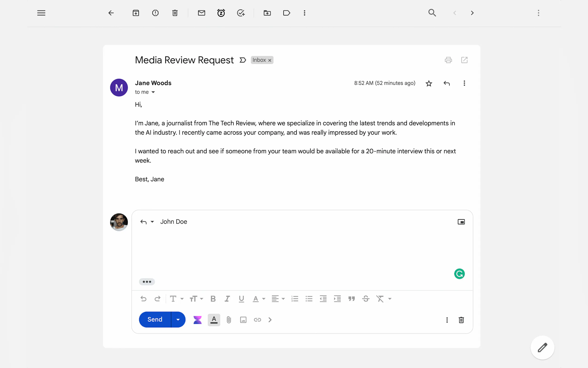Toggle bold formatting in the reply
Screen dimensions: 588x368
point(213,299)
